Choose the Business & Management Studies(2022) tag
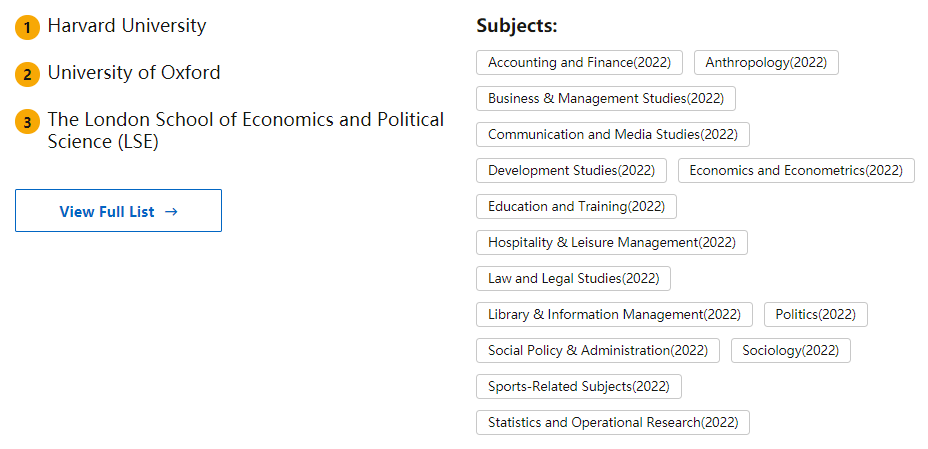Viewport: 928px width, 449px height. (606, 98)
